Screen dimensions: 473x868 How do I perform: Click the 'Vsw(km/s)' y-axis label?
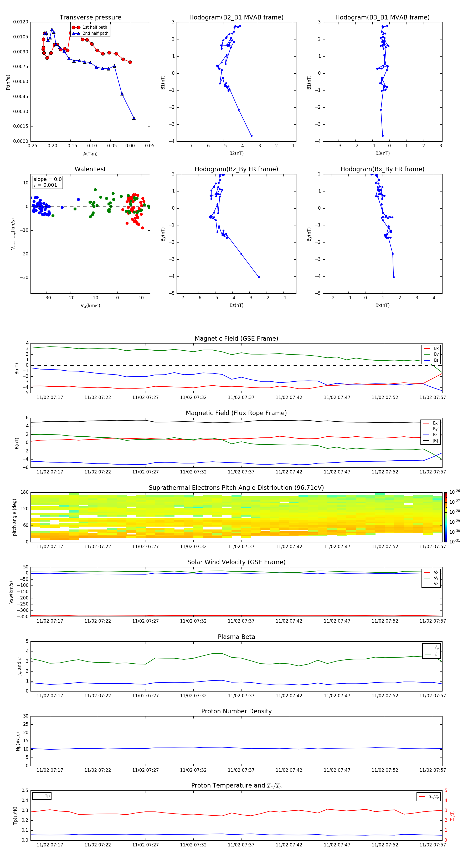click(11, 592)
